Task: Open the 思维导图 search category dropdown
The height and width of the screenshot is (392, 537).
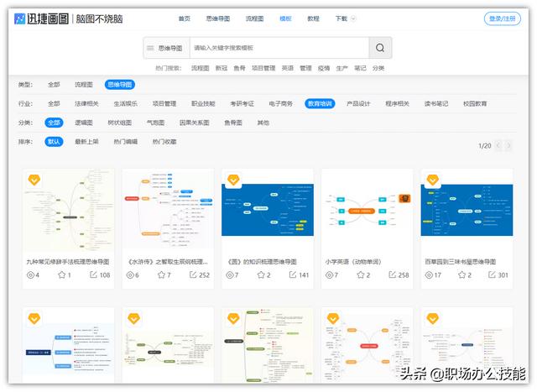Action: click(166, 48)
